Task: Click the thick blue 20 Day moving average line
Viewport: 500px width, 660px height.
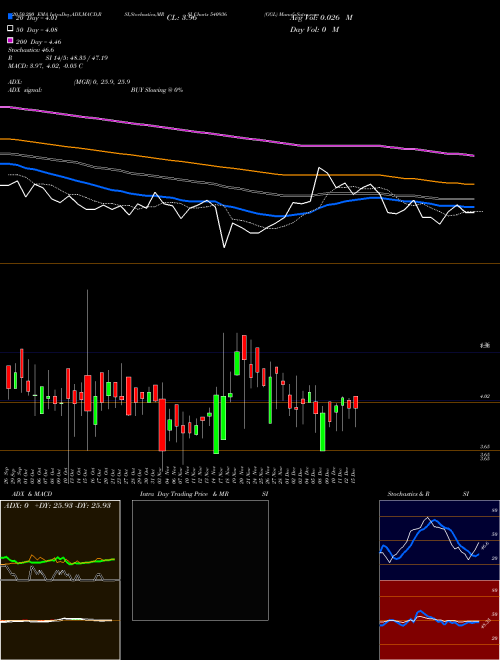Action: [236, 209]
